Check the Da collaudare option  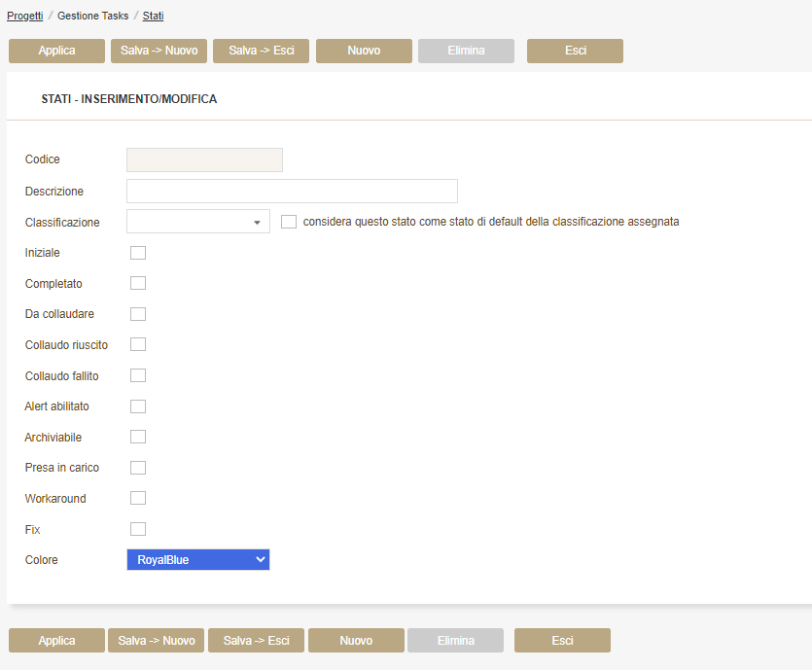tap(138, 314)
